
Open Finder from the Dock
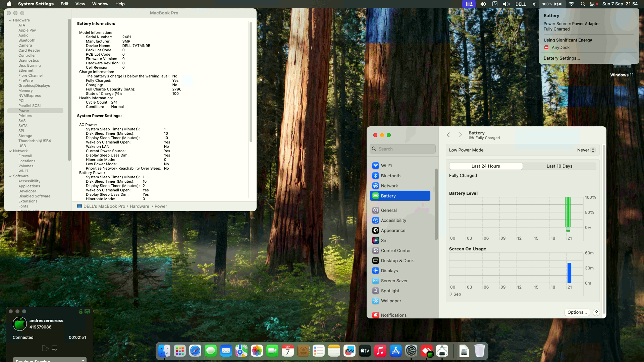[164, 351]
